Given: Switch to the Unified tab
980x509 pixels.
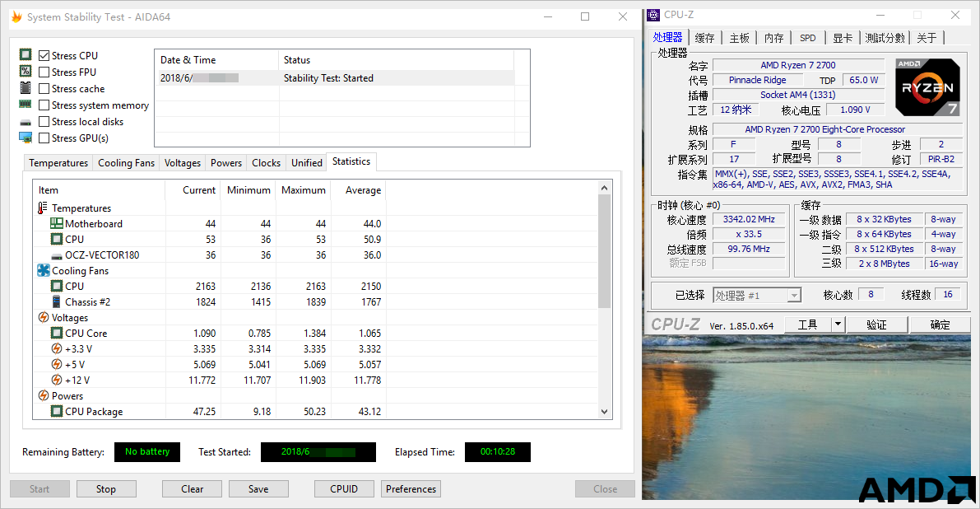Looking at the screenshot, I should coord(307,162).
